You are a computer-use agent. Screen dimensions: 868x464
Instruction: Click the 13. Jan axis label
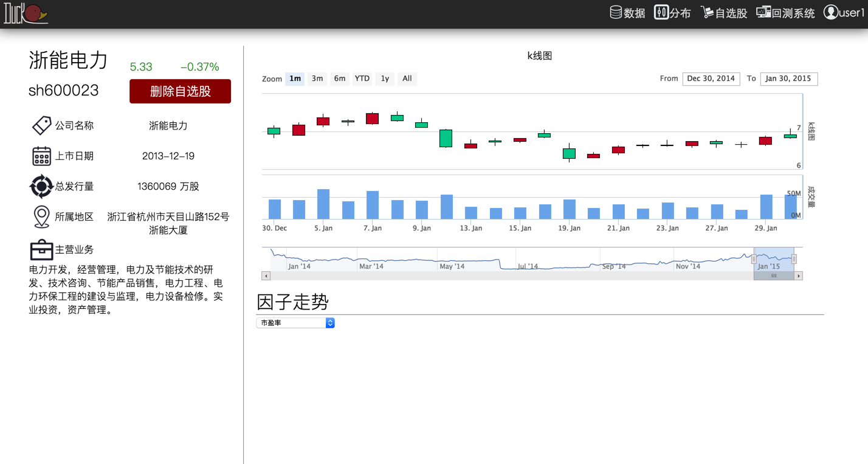click(x=471, y=228)
